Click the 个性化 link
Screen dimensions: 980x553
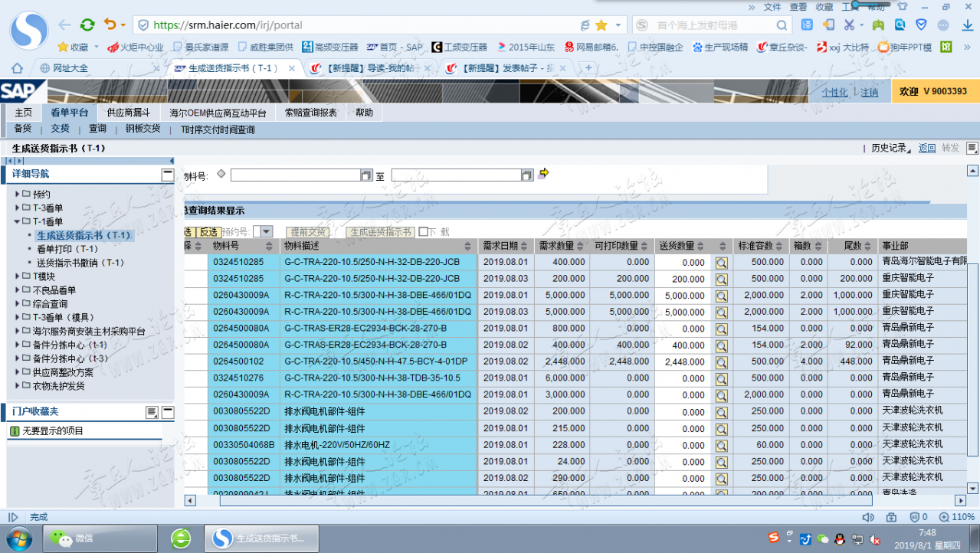835,92
